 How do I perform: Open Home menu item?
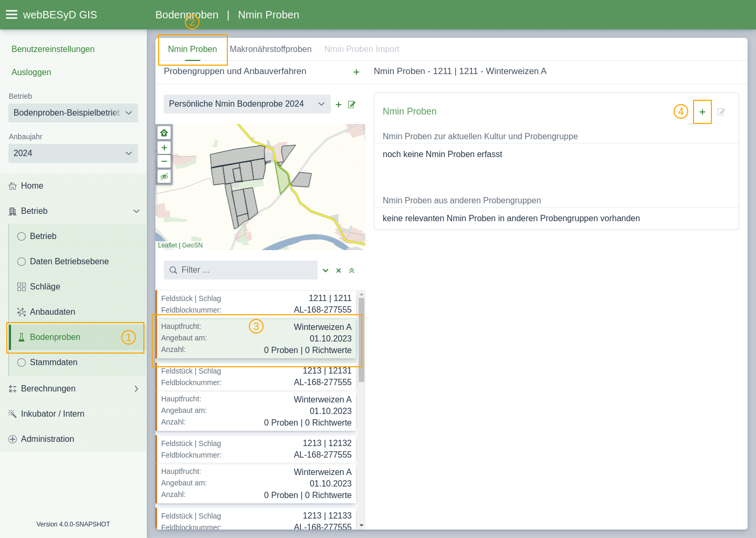point(73,186)
